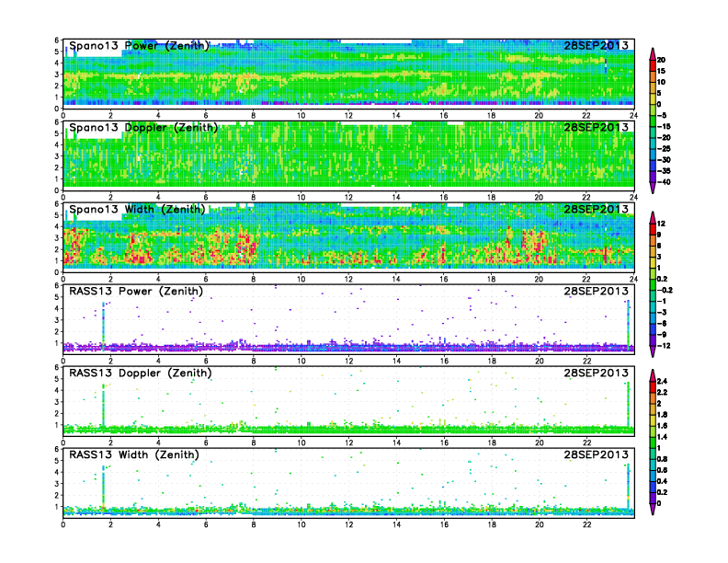Click the colorbar label -0.2
The width and height of the screenshot is (728, 563).
665,291
